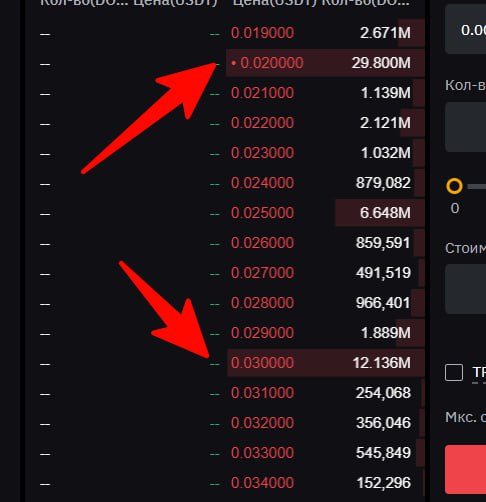Click the 254,068 quantity at 0.031000
This screenshot has width=486, height=502.
(383, 393)
